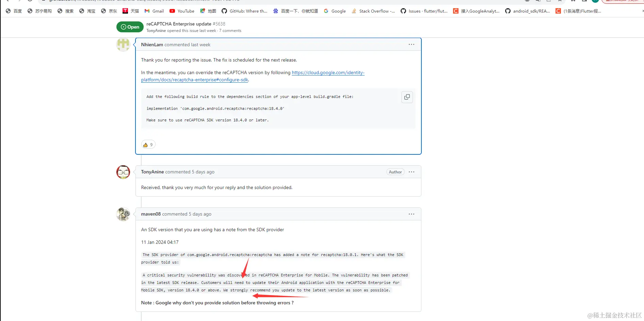Click the Author badge on TonyAnine's comment
This screenshot has width=644, height=321.
coord(395,172)
